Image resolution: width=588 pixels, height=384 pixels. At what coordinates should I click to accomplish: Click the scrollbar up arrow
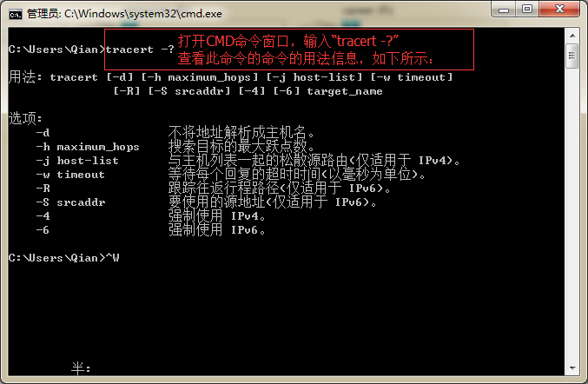572,36
